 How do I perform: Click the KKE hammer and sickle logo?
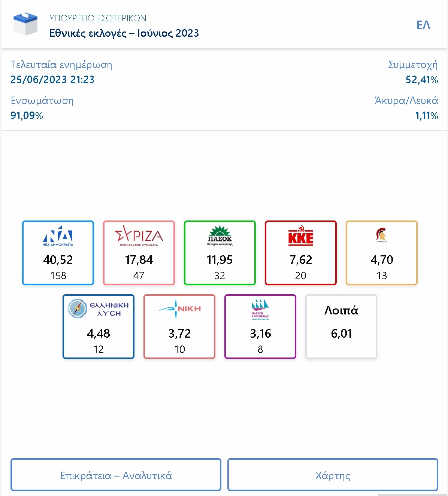tap(300, 236)
